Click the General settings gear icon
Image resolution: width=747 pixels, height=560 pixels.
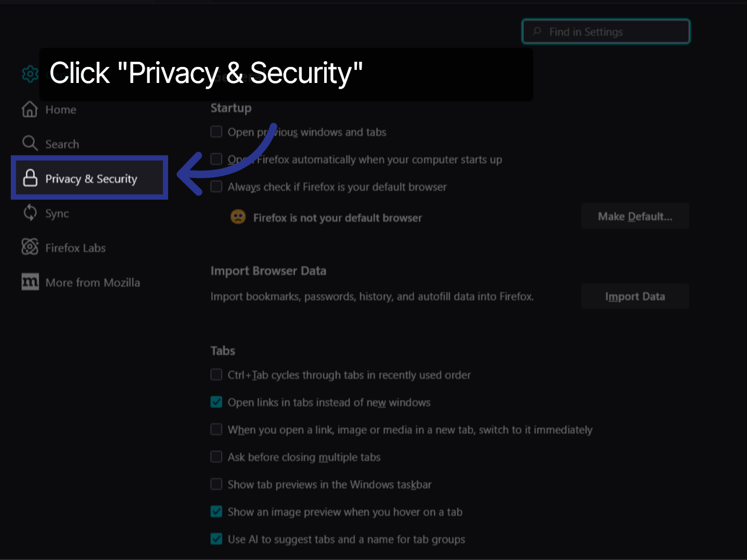30,74
